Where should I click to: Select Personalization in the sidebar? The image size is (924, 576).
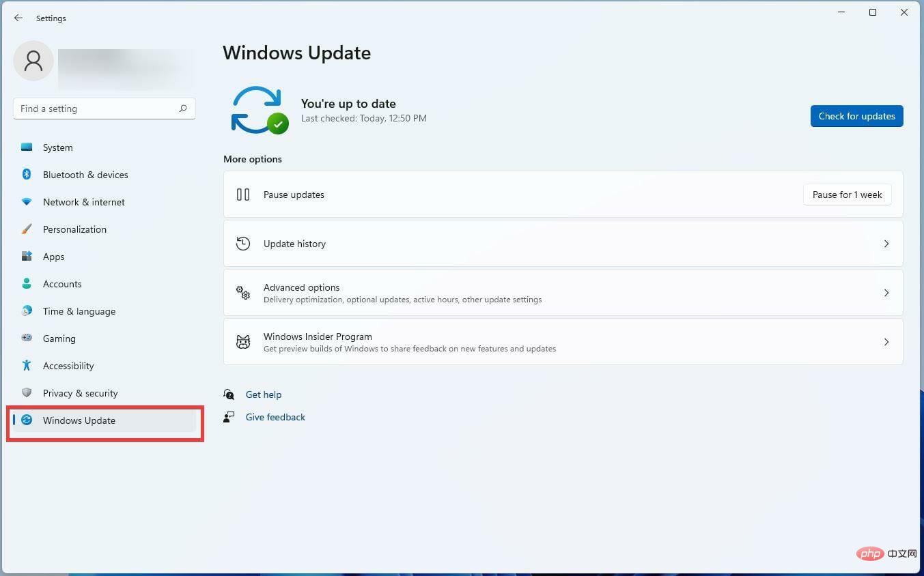[x=104, y=229]
